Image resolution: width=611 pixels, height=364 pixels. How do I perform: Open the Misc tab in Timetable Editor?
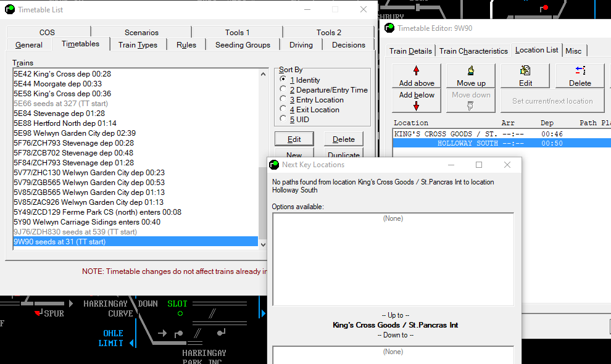[573, 51]
